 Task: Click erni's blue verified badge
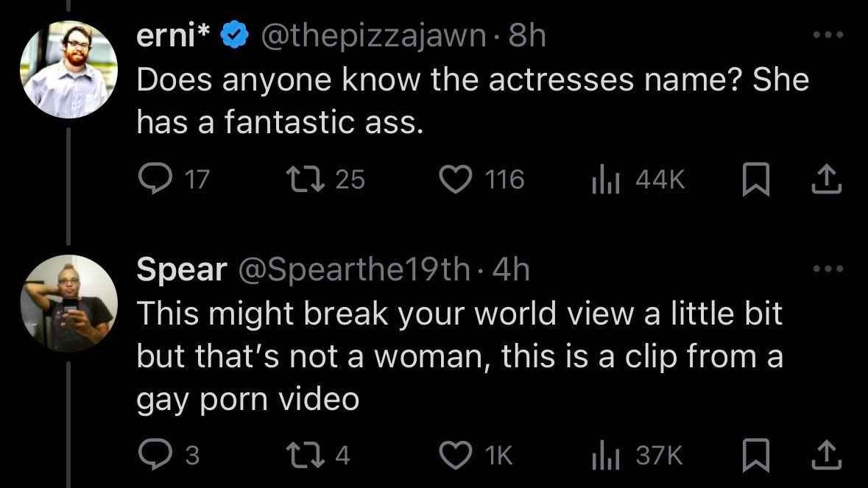(x=233, y=37)
